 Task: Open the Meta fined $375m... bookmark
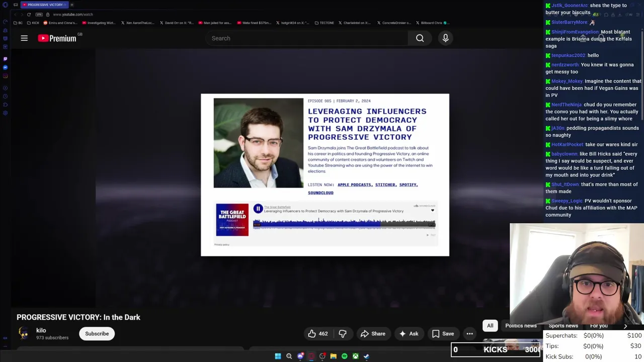coord(254,23)
